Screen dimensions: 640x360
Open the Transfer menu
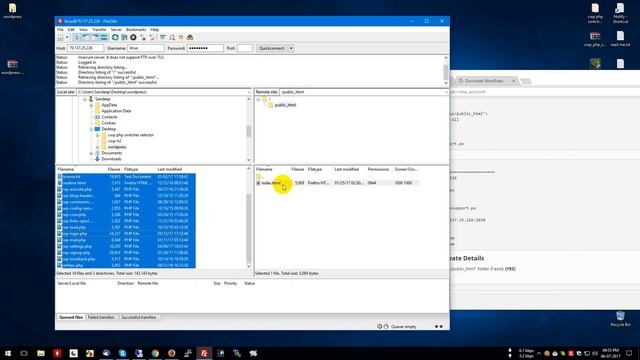[99, 30]
